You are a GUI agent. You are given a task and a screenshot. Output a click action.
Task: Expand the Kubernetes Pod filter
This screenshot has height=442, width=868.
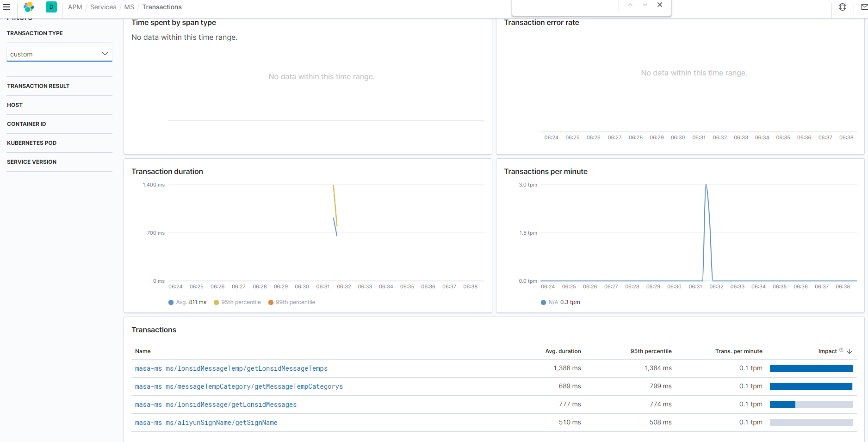(x=59, y=143)
